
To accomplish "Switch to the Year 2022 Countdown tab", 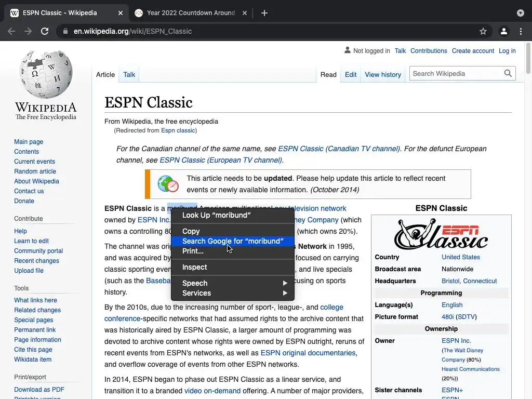I will tap(191, 13).
